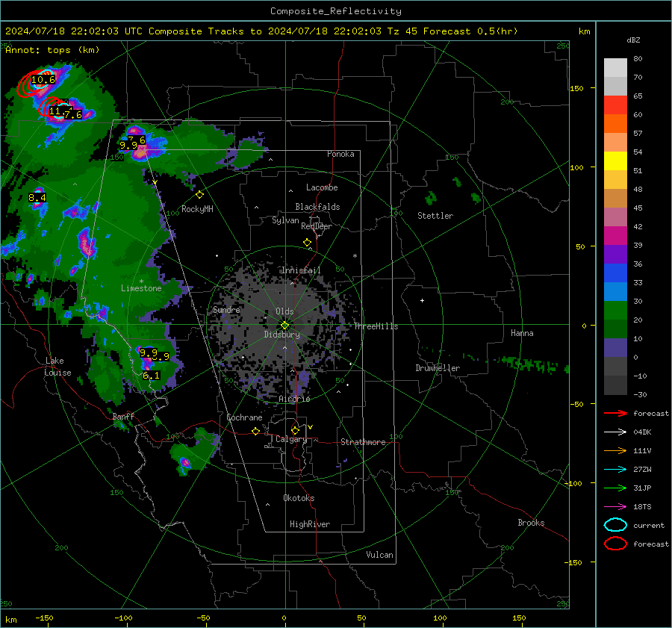This screenshot has width=672, height=628.
Task: Click the 'Annot: tops (km)' annotation text
Action: 52,50
